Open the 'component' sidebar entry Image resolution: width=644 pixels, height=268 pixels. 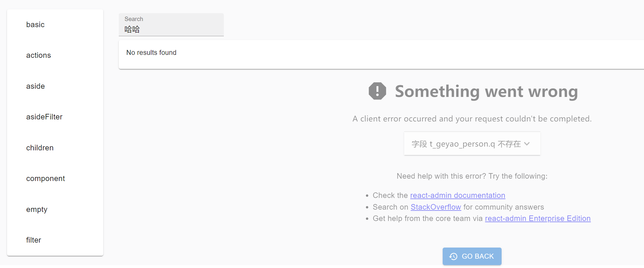(x=46, y=178)
